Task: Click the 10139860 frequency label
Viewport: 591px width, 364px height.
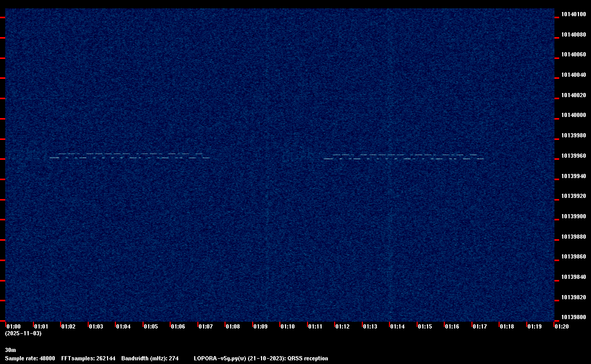Action: point(574,256)
